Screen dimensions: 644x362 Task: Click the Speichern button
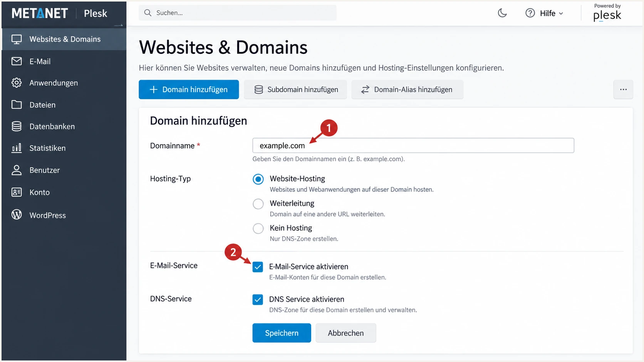point(282,333)
